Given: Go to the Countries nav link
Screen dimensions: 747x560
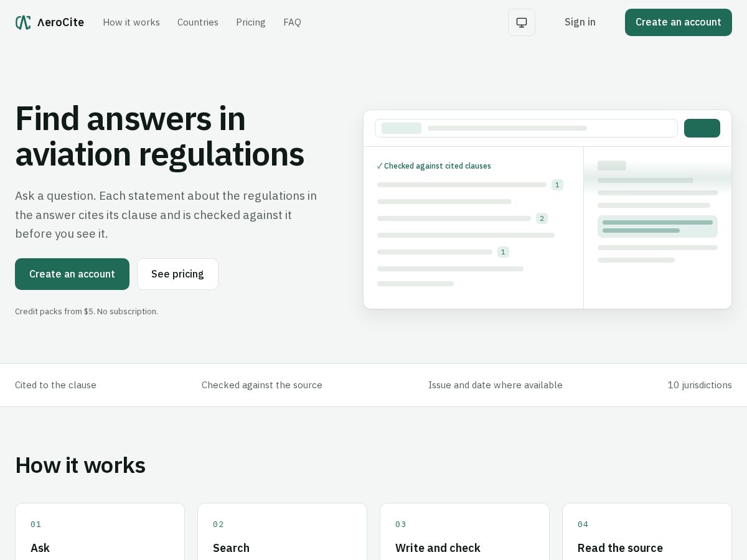Looking at the screenshot, I should pyautogui.click(x=198, y=22).
